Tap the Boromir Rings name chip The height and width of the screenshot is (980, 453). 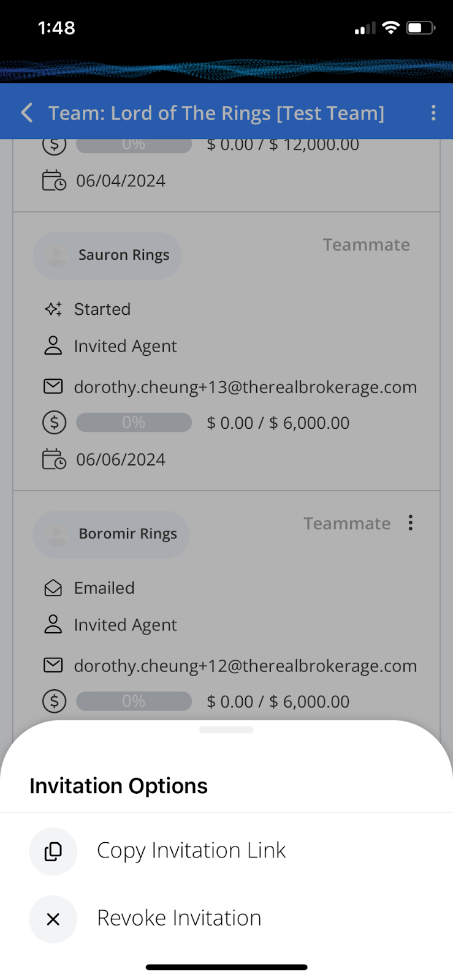point(111,534)
